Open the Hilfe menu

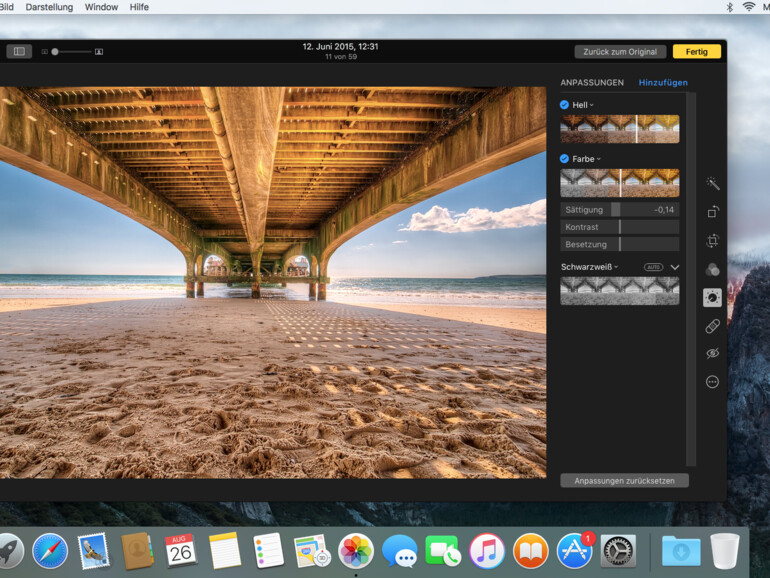click(139, 7)
